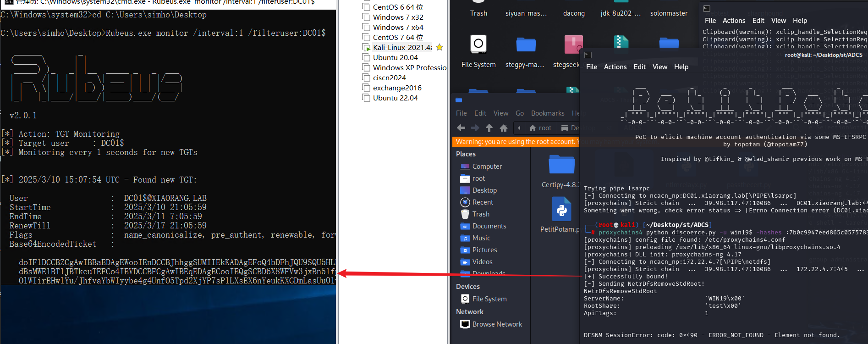Screen dimensions: 868x344
Task: Open File menu in the rear terminal
Action: 710,21
